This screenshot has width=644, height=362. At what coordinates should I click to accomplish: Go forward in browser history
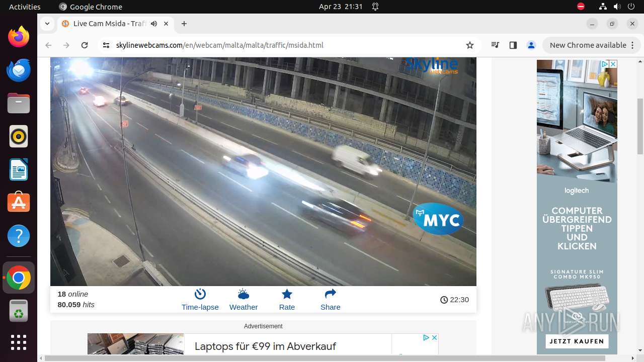click(66, 45)
